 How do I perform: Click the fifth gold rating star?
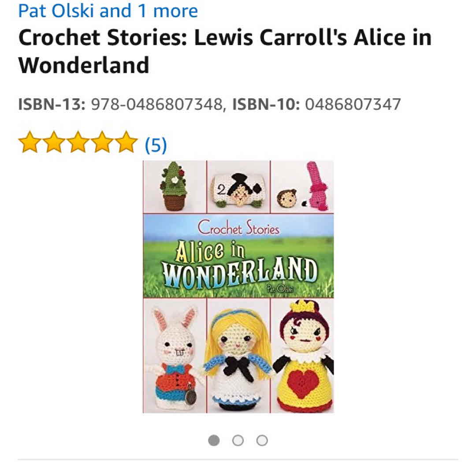point(126,142)
